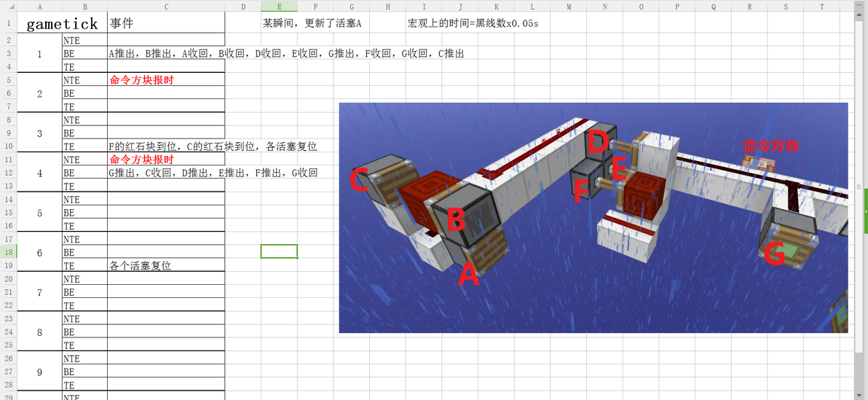The width and height of the screenshot is (868, 400).
Task: Click the NTE cell in row 26
Action: (84, 358)
